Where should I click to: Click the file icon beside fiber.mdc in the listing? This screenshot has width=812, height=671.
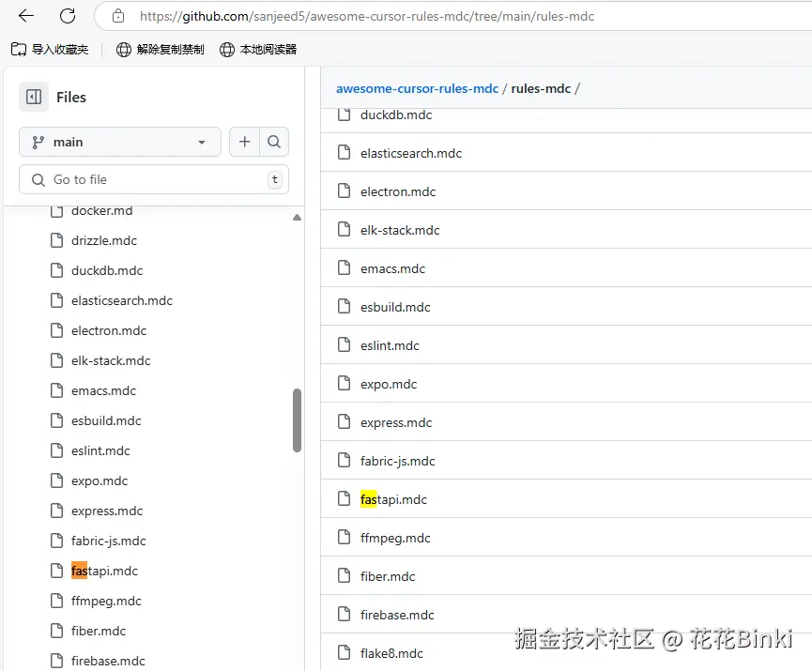pyautogui.click(x=344, y=575)
